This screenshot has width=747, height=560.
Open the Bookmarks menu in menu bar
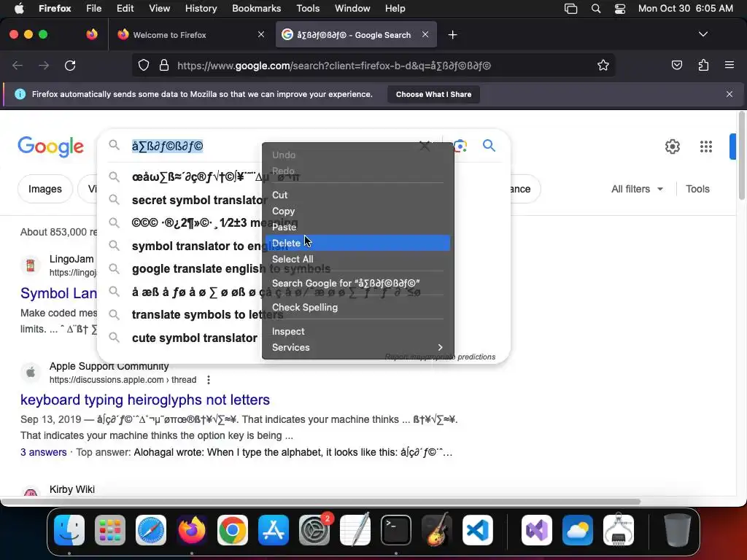pyautogui.click(x=256, y=9)
